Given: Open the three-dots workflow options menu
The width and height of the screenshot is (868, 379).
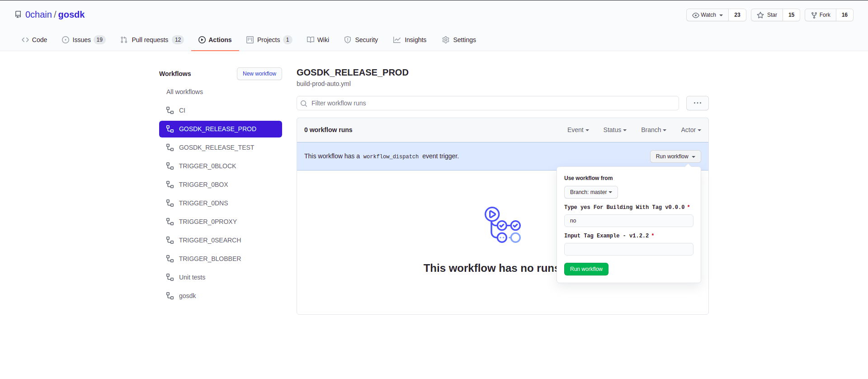Looking at the screenshot, I should pos(698,103).
